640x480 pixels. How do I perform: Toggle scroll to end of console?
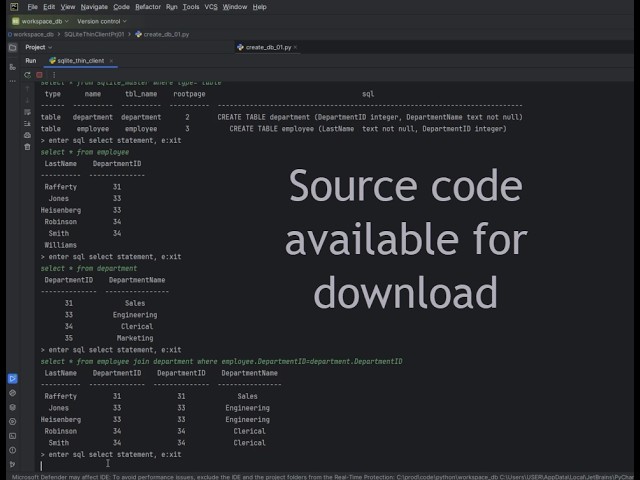click(27, 123)
